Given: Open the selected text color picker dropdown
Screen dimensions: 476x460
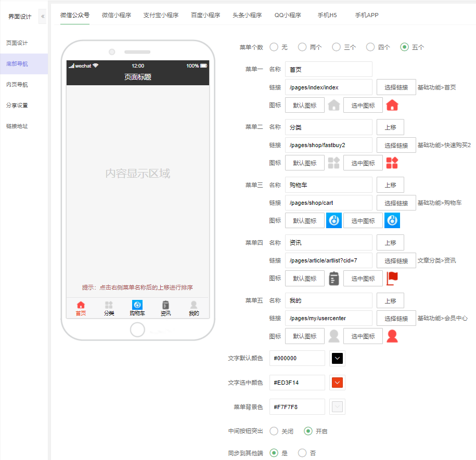Looking at the screenshot, I should click(x=337, y=383).
